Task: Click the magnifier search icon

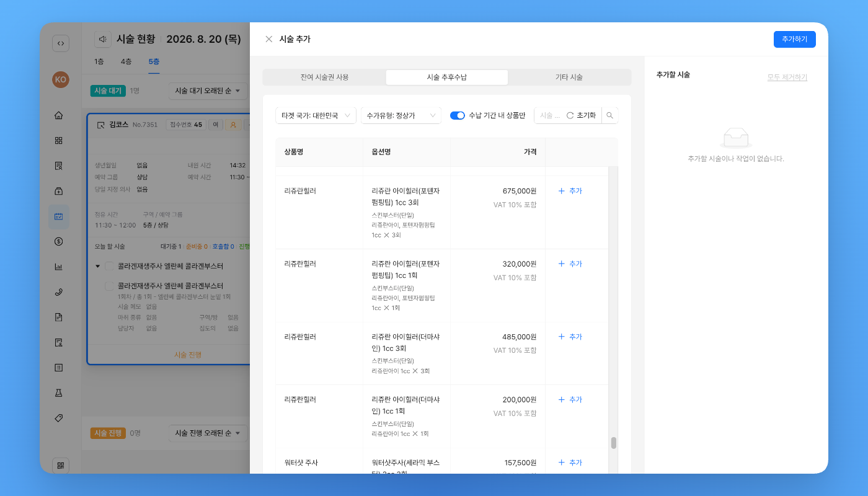Action: click(x=610, y=115)
